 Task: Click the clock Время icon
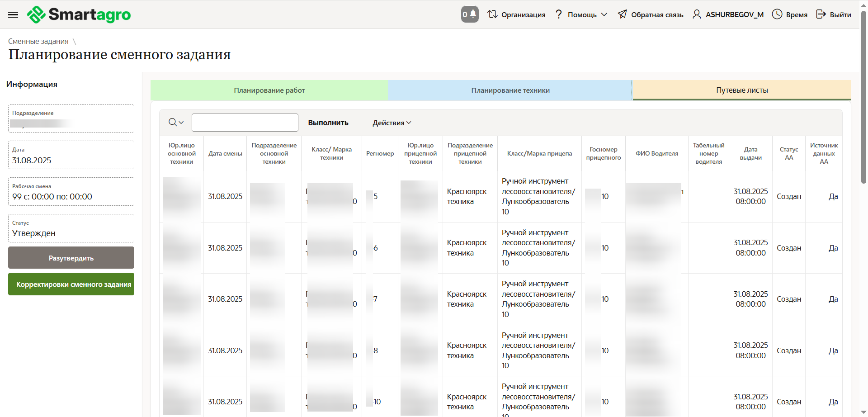pos(777,14)
